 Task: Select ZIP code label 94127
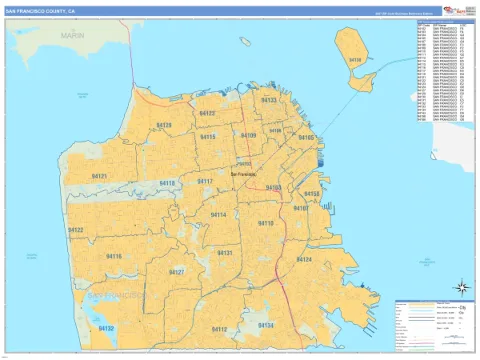pos(176,272)
